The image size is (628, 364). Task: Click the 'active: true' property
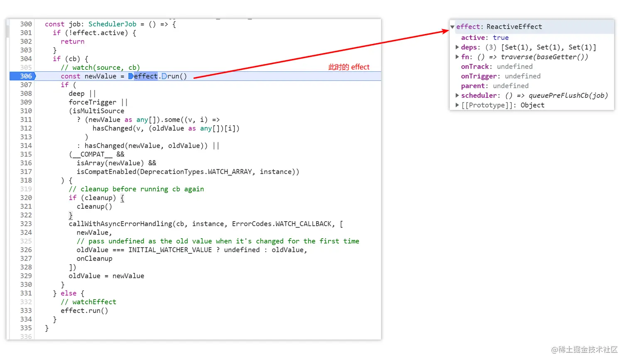pos(485,38)
